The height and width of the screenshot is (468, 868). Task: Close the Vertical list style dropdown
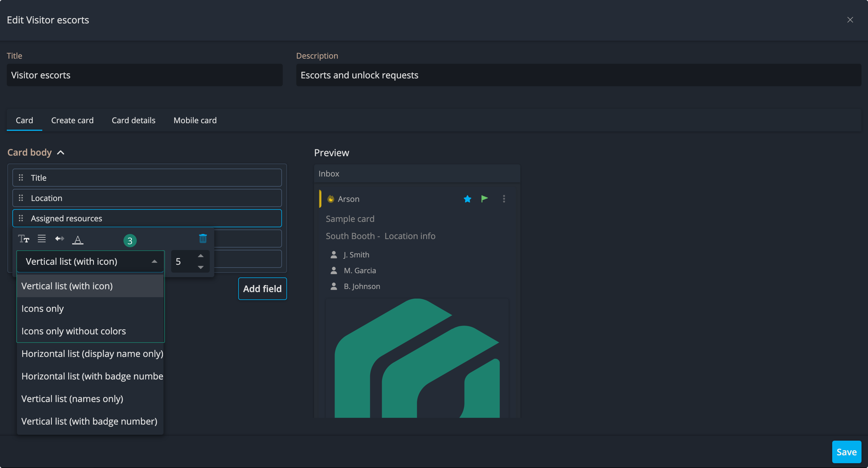[154, 261]
